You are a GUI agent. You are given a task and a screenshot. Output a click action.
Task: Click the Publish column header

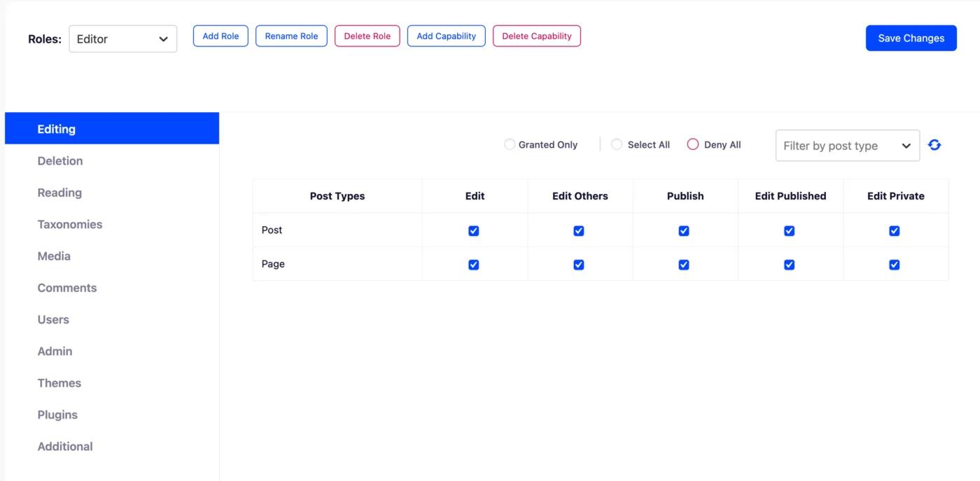point(685,196)
